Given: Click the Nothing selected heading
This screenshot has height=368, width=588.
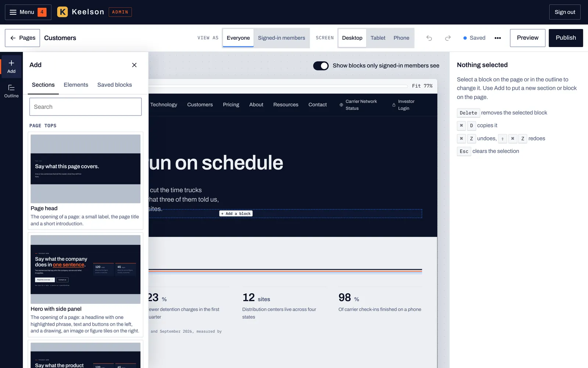Looking at the screenshot, I should pyautogui.click(x=482, y=65).
